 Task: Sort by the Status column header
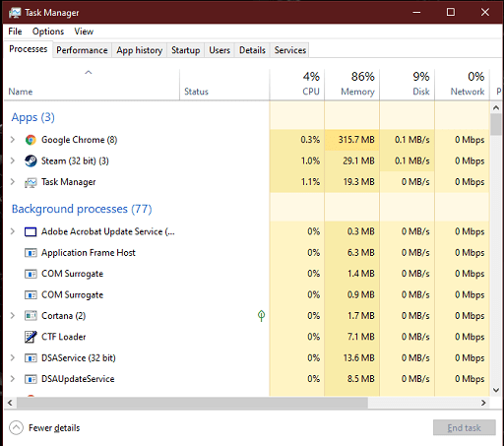tap(224, 85)
